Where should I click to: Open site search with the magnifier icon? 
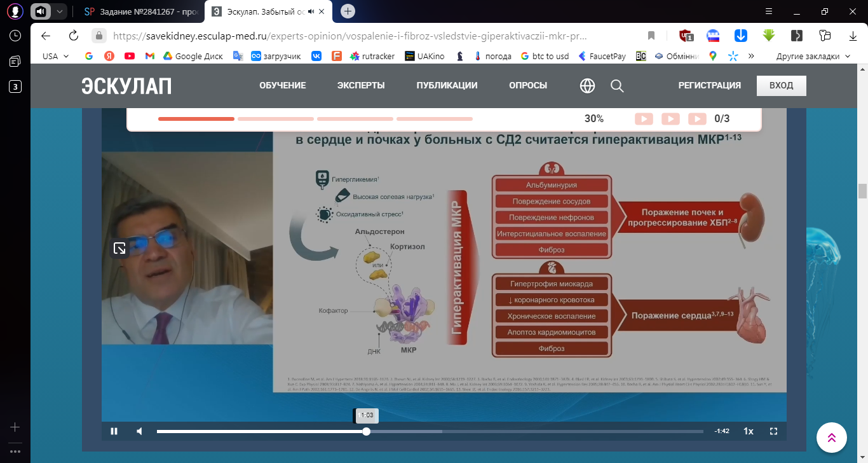coord(617,86)
